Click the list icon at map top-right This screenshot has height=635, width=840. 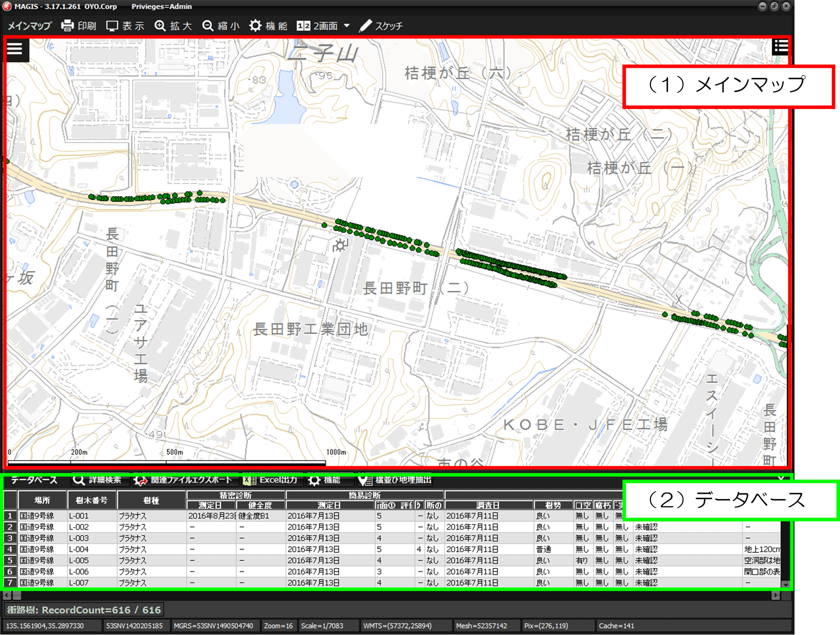click(x=780, y=47)
